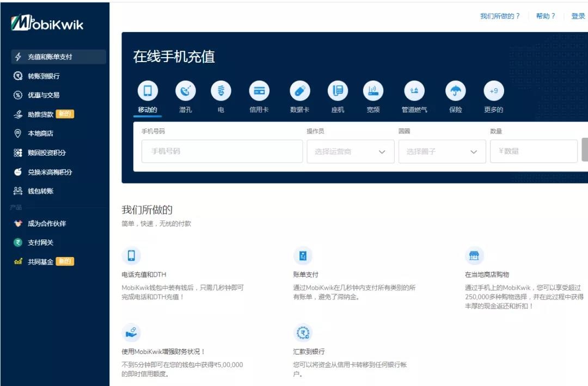The width and height of the screenshot is (588, 386).
Task: Open the 支付网关 link
Action: coord(40,243)
